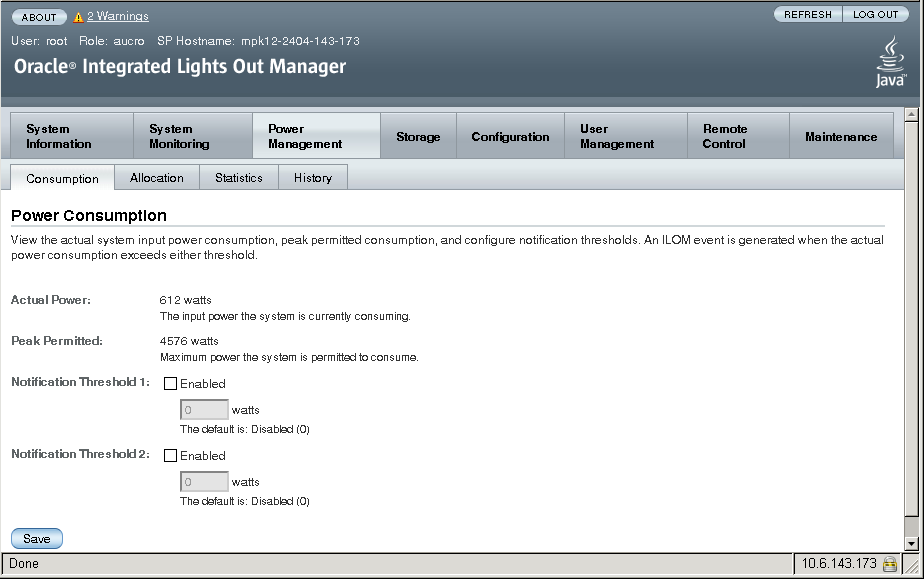Click the 'Oracle Integrated Lights Out Manager' title
The image size is (924, 579).
(180, 66)
